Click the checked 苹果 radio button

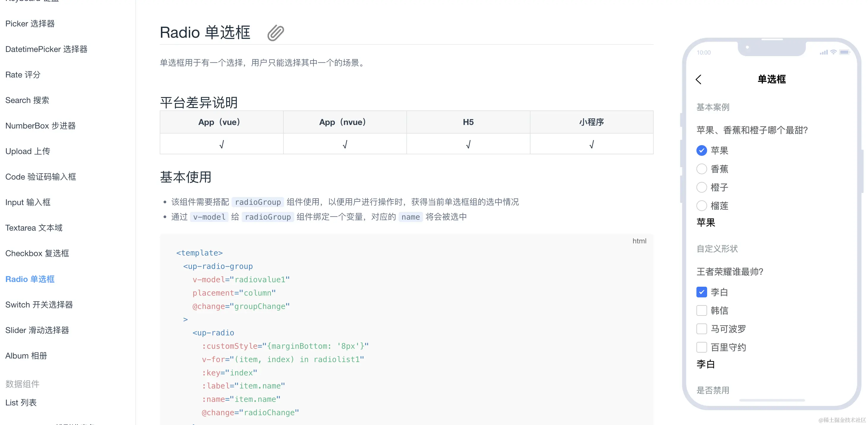point(701,150)
